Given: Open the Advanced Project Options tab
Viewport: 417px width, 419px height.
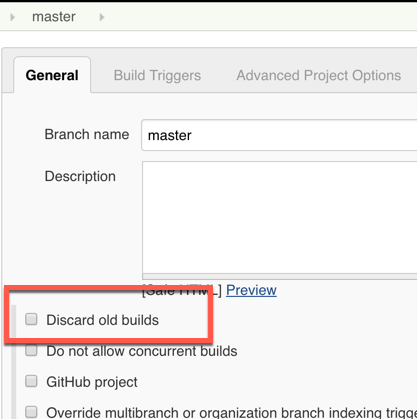Looking at the screenshot, I should pyautogui.click(x=319, y=75).
